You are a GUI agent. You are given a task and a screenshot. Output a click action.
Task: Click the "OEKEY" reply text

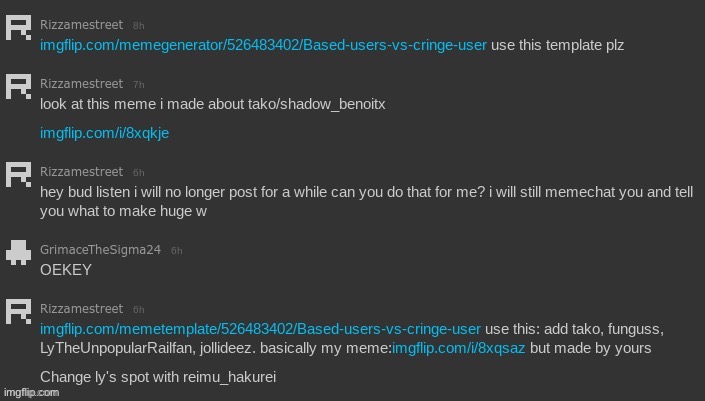coord(66,269)
